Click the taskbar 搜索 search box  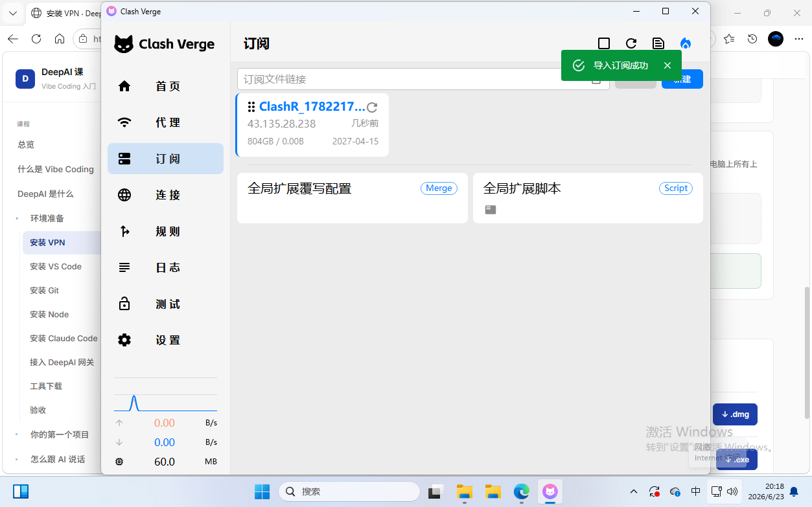click(349, 491)
